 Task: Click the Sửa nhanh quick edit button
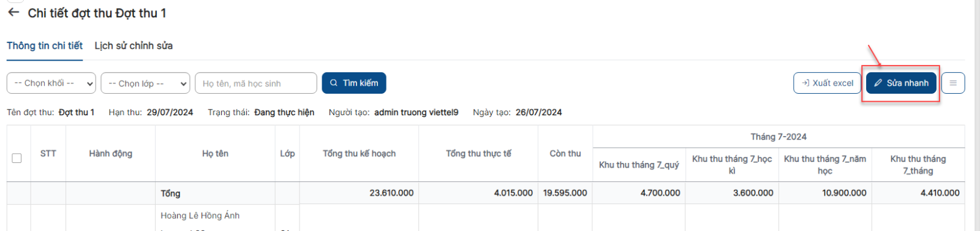[x=901, y=83]
